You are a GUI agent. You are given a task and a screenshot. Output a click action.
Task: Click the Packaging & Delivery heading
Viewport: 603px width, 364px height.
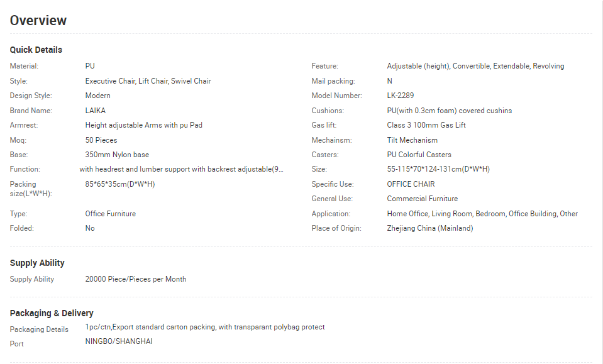pos(52,313)
